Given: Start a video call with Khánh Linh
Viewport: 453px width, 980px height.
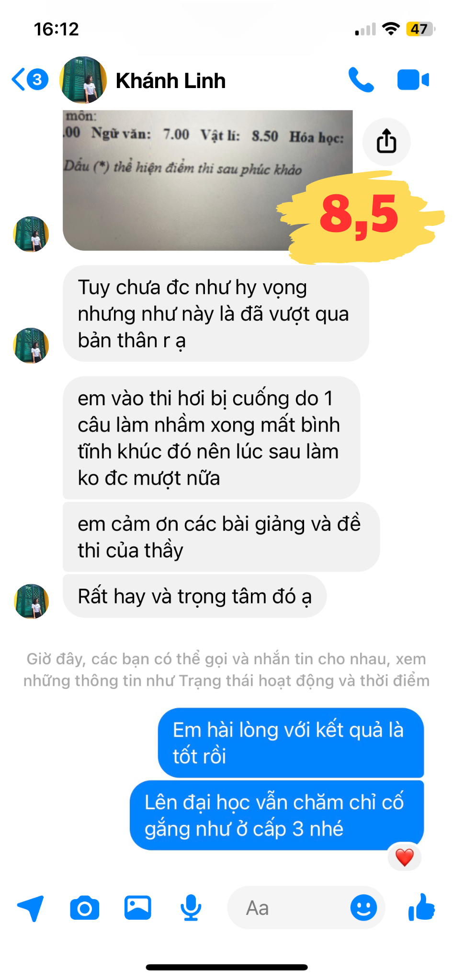Looking at the screenshot, I should tap(413, 80).
